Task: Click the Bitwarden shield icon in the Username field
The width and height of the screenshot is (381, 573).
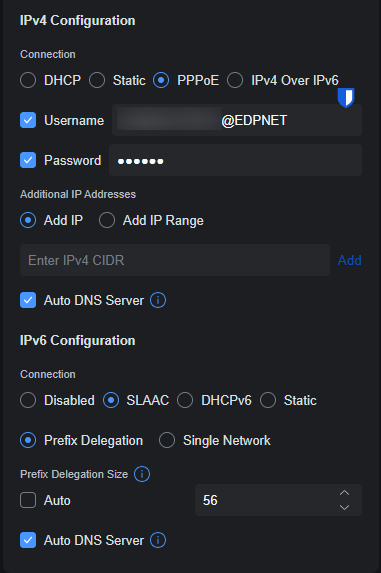Action: pos(346,98)
